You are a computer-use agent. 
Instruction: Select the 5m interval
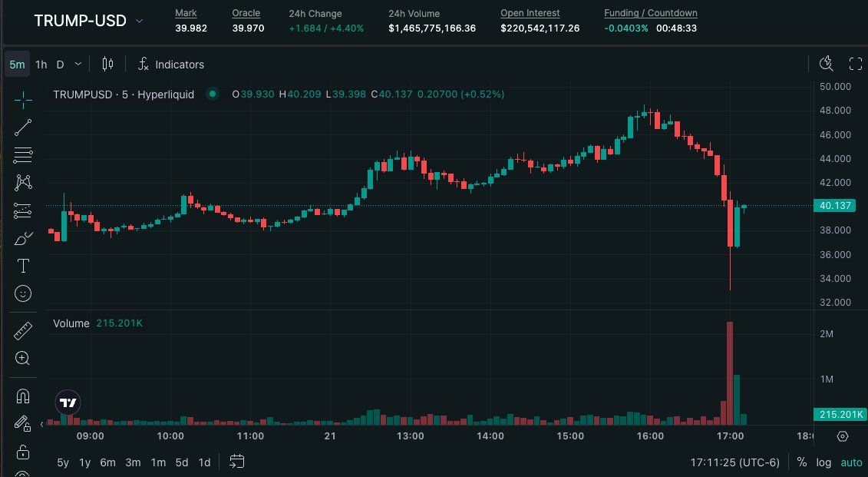pos(17,65)
